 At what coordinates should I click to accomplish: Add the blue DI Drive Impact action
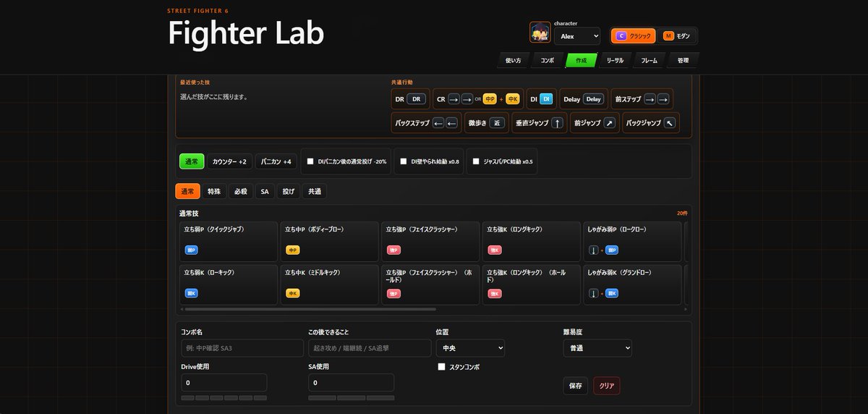541,99
